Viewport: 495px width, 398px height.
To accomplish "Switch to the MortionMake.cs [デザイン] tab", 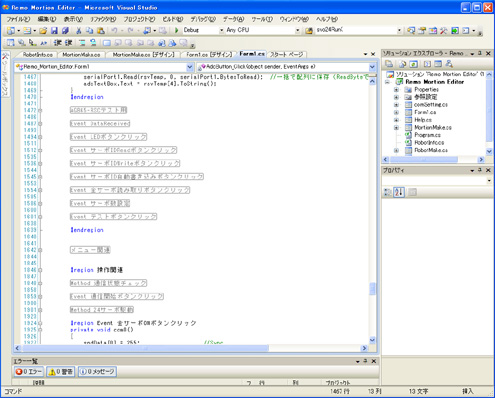I will (x=143, y=54).
